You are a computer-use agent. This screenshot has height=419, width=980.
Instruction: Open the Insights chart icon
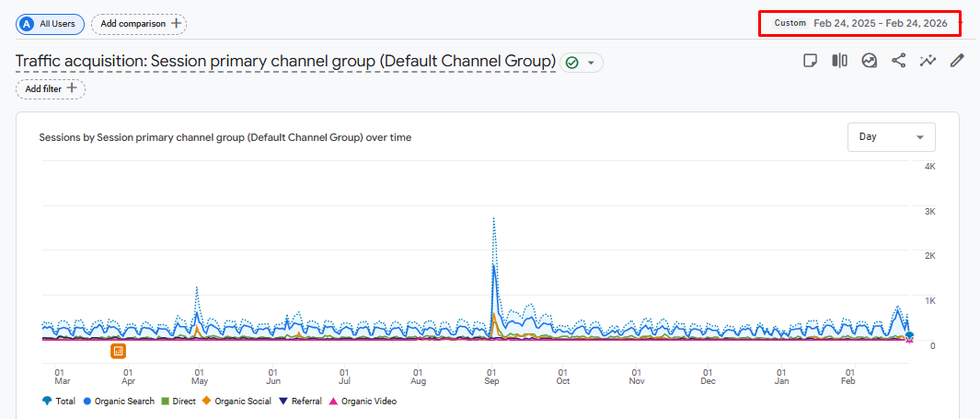click(x=869, y=61)
